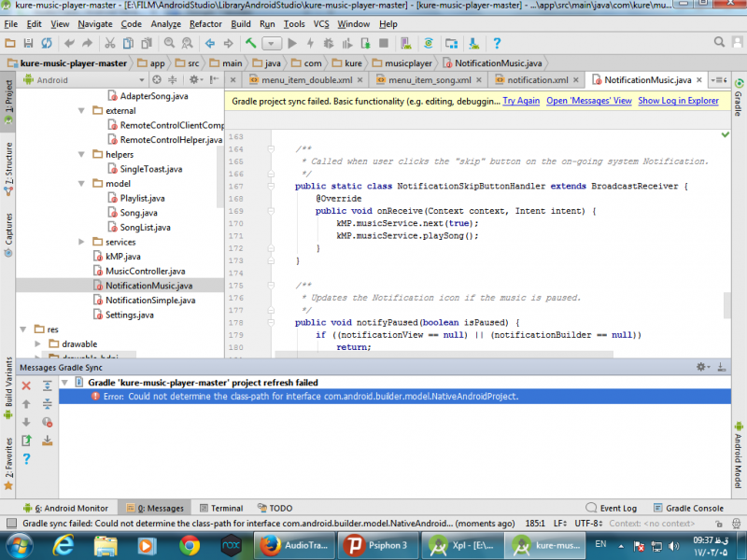The image size is (747, 560).
Task: Click Show Log in Explorer link
Action: click(x=678, y=101)
